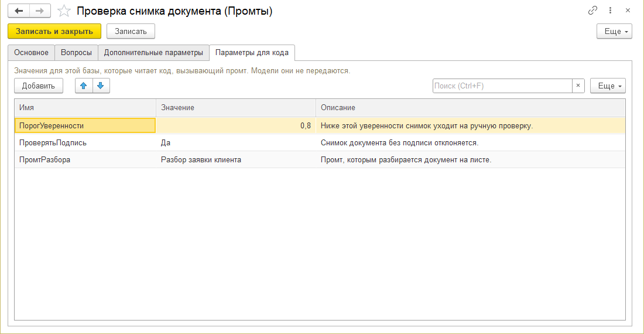Select the ПорогУверенности name cell
The height and width of the screenshot is (334, 644).
[x=85, y=126]
